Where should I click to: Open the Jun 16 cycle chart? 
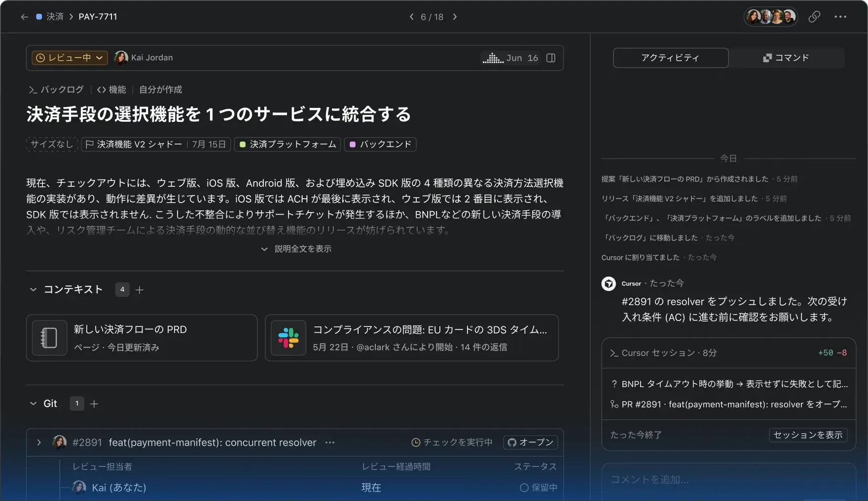click(x=510, y=58)
